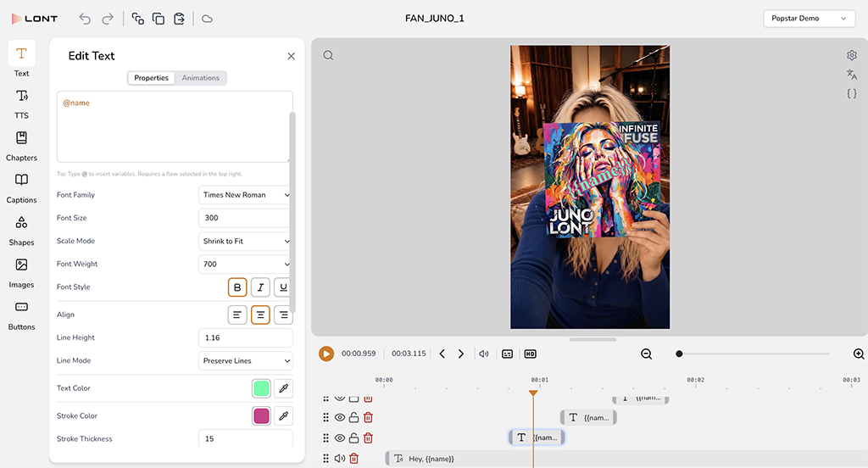Open the Scale Mode dropdown
The image size is (868, 468).
pos(245,242)
